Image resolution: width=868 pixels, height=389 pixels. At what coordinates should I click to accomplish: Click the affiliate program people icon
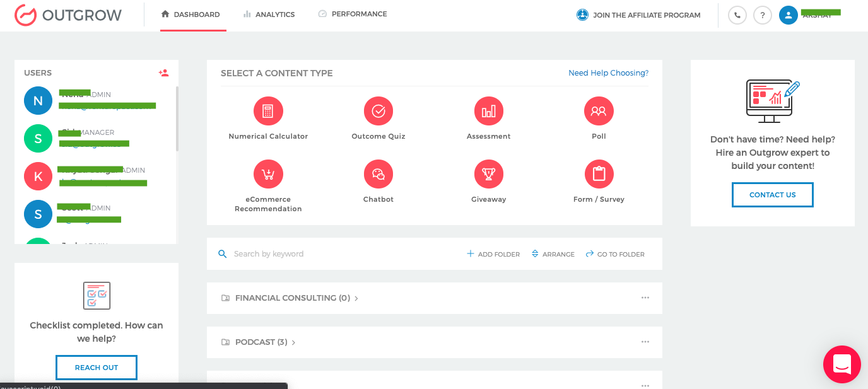tap(582, 15)
